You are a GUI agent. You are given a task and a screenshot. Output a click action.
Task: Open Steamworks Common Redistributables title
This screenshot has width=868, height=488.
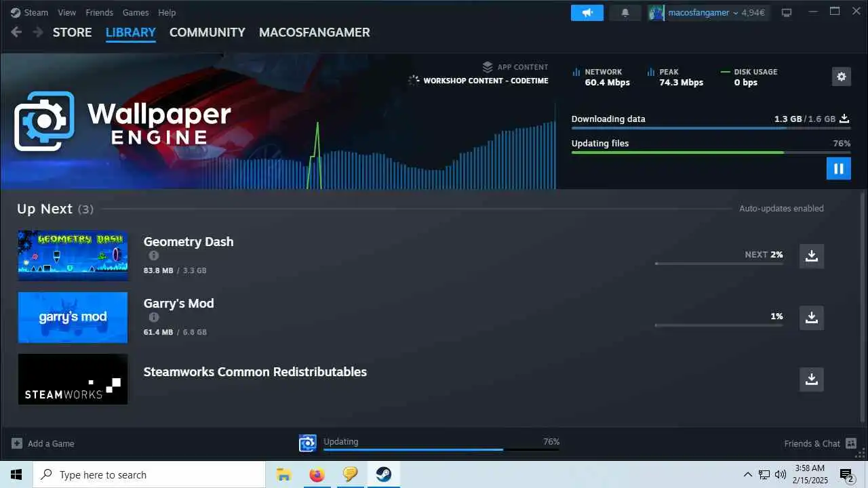[255, 371]
